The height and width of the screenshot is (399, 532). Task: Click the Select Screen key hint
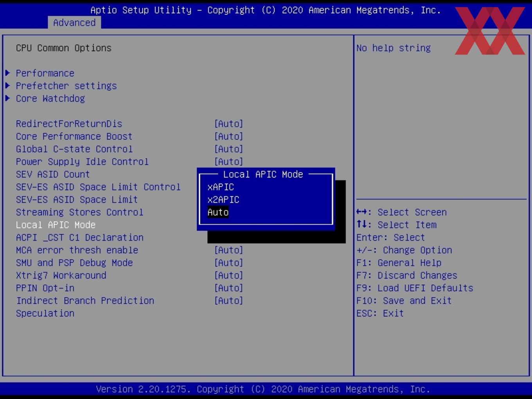coord(401,212)
